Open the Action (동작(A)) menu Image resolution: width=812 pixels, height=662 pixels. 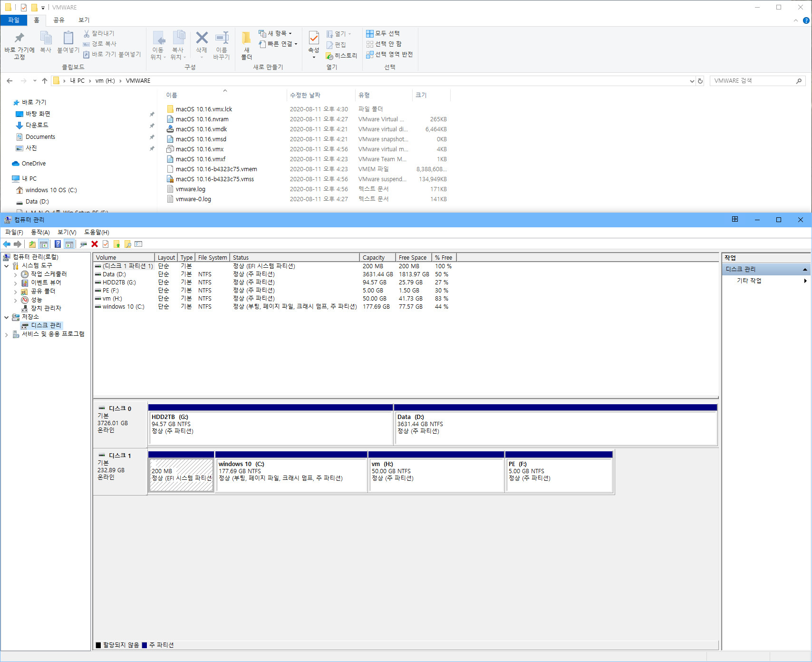40,233
